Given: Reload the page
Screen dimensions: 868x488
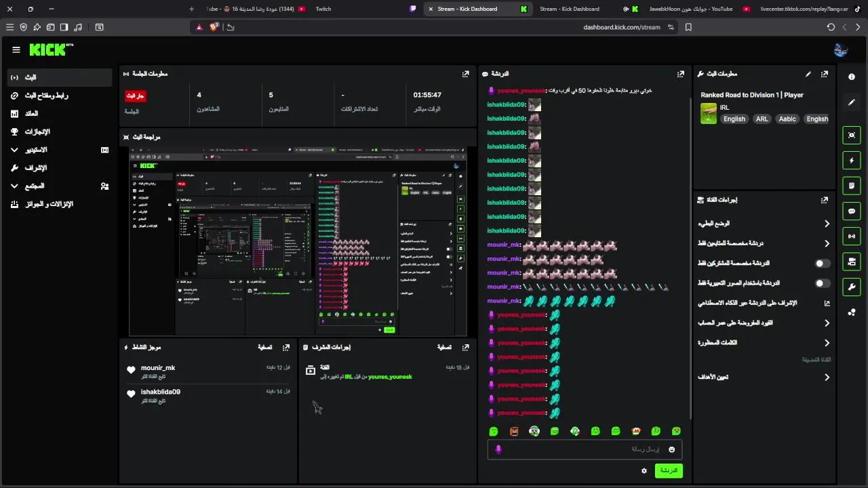Looking at the screenshot, I should 831,27.
